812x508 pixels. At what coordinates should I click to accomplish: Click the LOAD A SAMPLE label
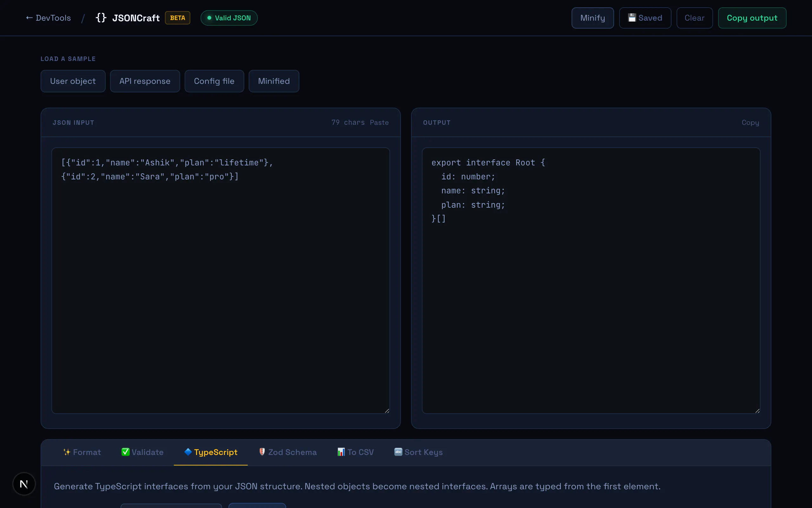coord(68,59)
